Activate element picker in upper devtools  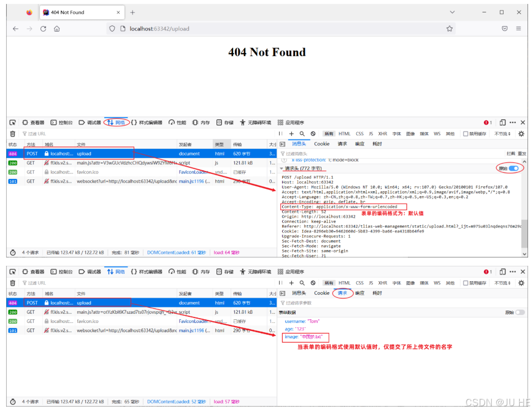13,123
